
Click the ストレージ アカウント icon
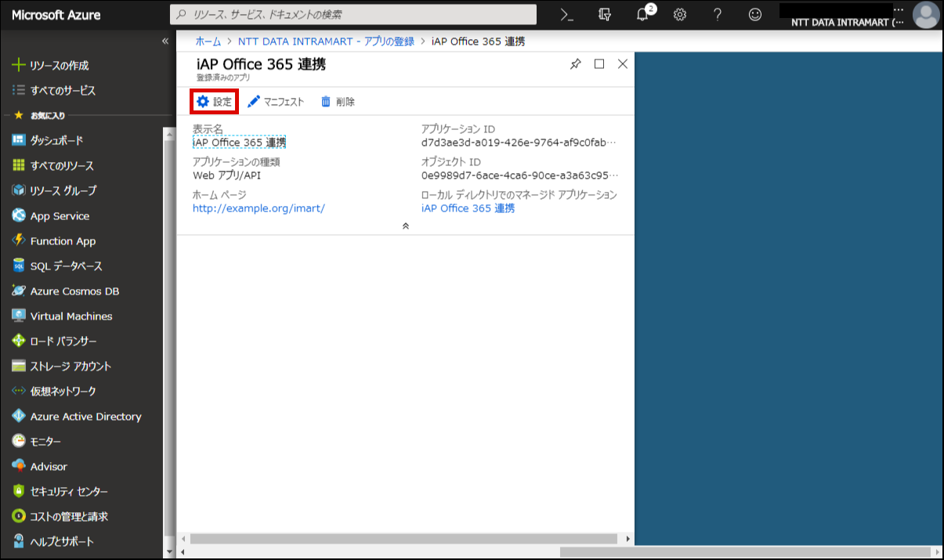[x=19, y=367]
